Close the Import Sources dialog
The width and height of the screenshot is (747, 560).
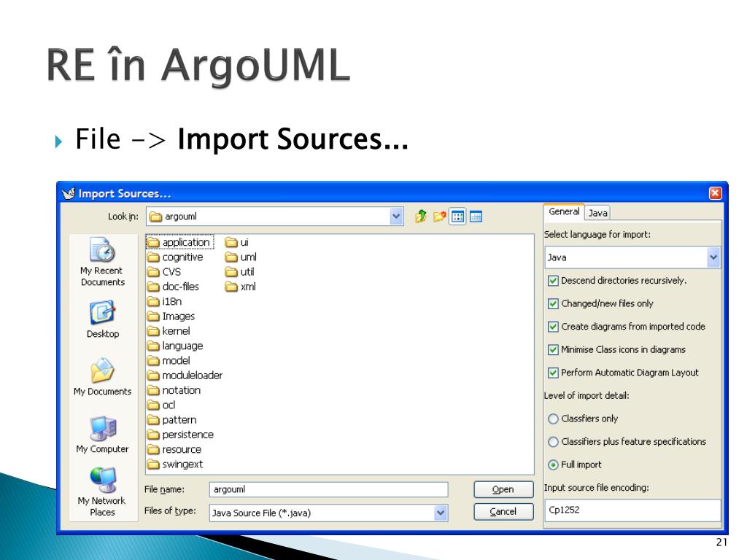(715, 192)
